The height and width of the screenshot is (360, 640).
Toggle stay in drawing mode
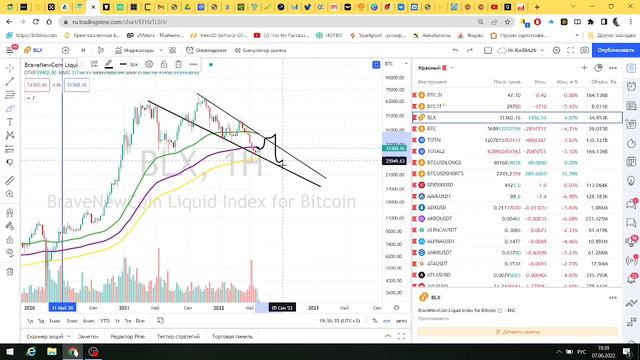point(10,226)
